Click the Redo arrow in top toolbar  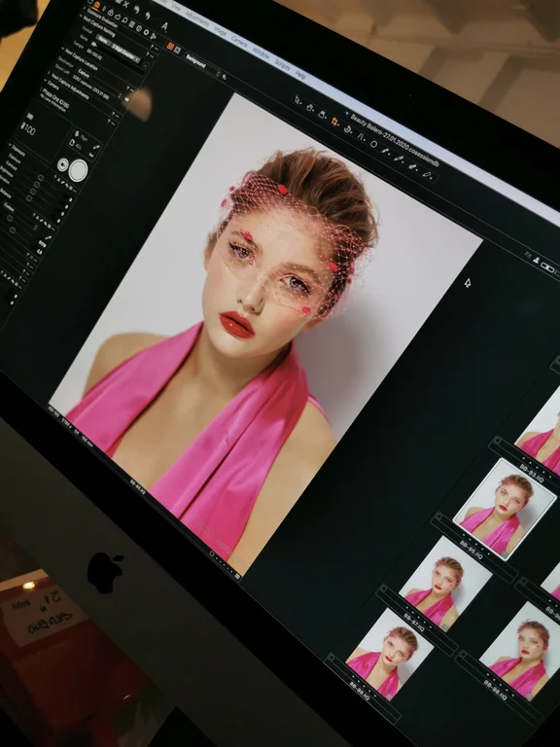pyautogui.click(x=148, y=16)
